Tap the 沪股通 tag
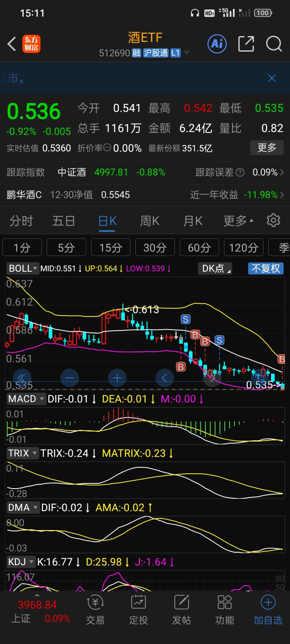 click(155, 53)
